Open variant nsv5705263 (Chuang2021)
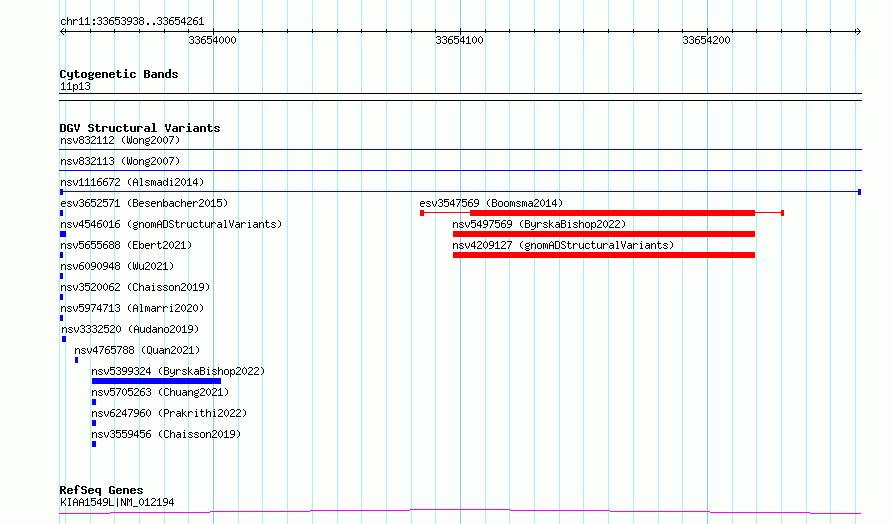Image resolution: width=890 pixels, height=524 pixels. [x=160, y=392]
